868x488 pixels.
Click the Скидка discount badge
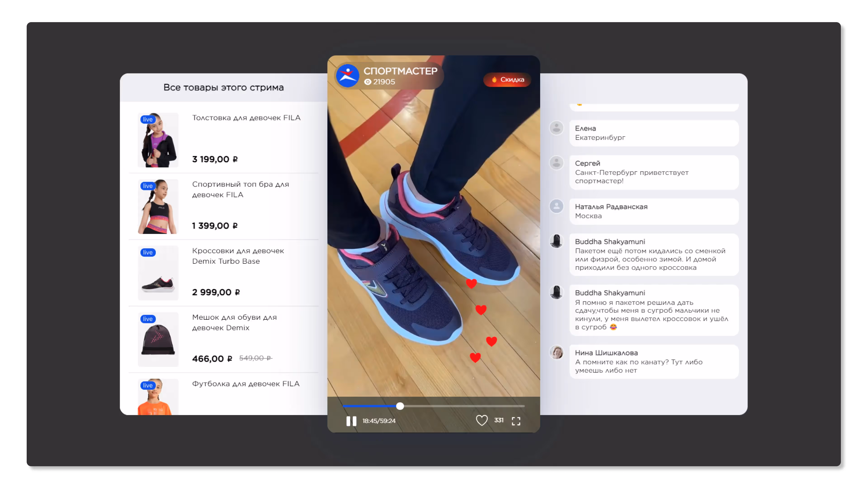[507, 80]
